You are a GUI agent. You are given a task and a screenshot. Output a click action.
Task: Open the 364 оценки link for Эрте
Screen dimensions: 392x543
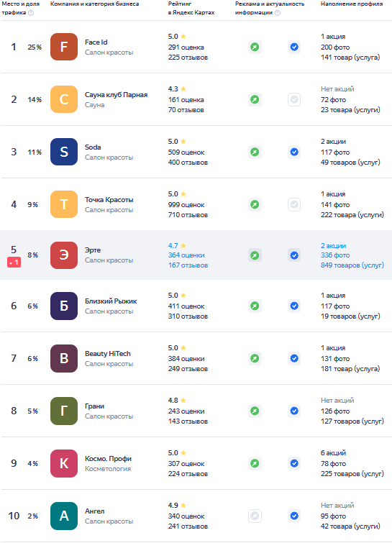186,255
